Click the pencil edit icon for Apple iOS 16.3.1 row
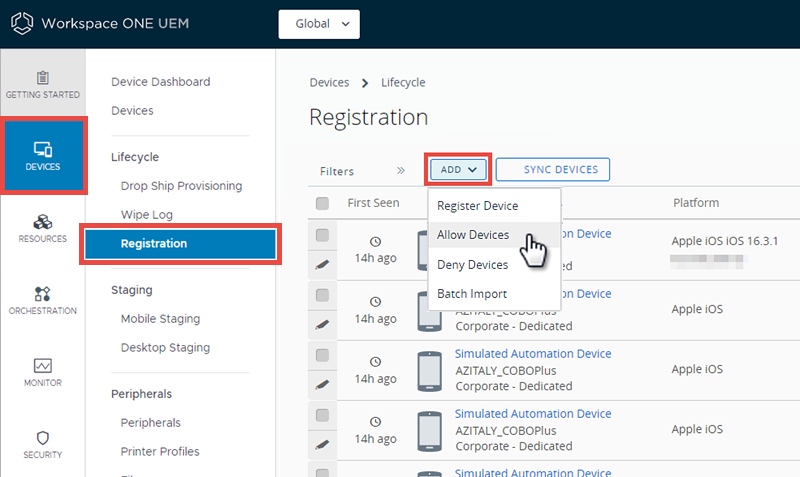800x477 pixels. coord(322,265)
